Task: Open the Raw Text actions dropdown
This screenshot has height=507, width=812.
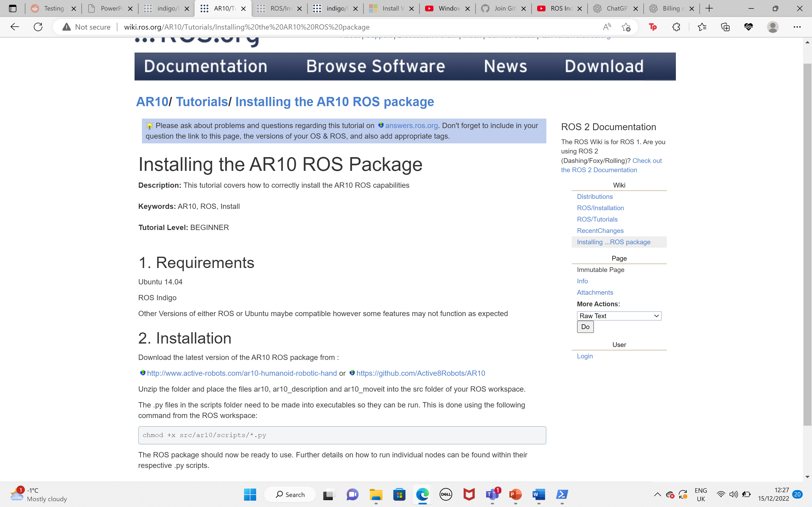Action: click(x=619, y=316)
